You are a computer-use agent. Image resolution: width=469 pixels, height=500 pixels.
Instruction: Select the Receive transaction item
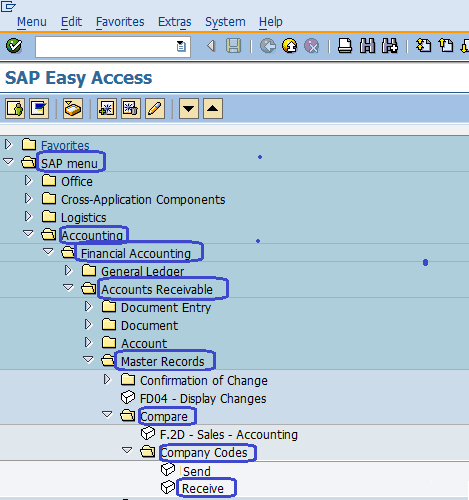point(203,488)
